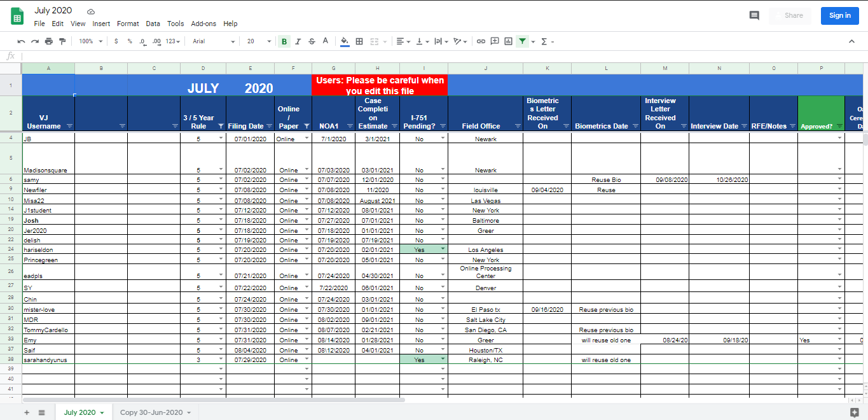Open the zoom 100% dropdown
Image resolution: width=868 pixels, height=420 pixels.
tap(90, 41)
